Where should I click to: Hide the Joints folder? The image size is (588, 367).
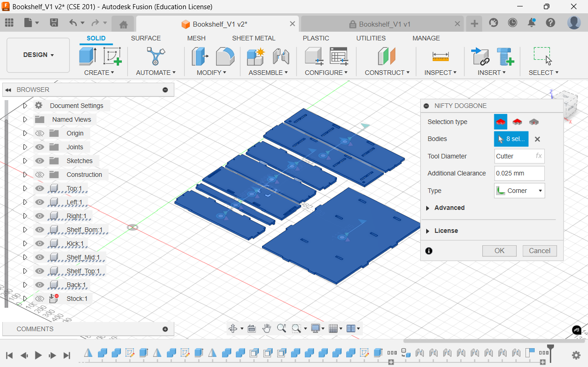40,147
